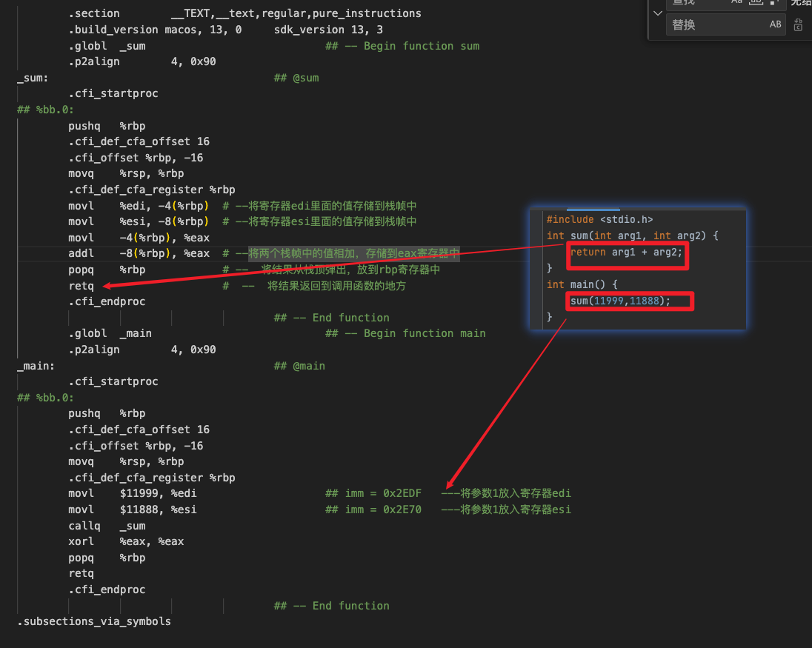Click the '## @sum' comment
This screenshot has width=812, height=648.
(x=296, y=79)
